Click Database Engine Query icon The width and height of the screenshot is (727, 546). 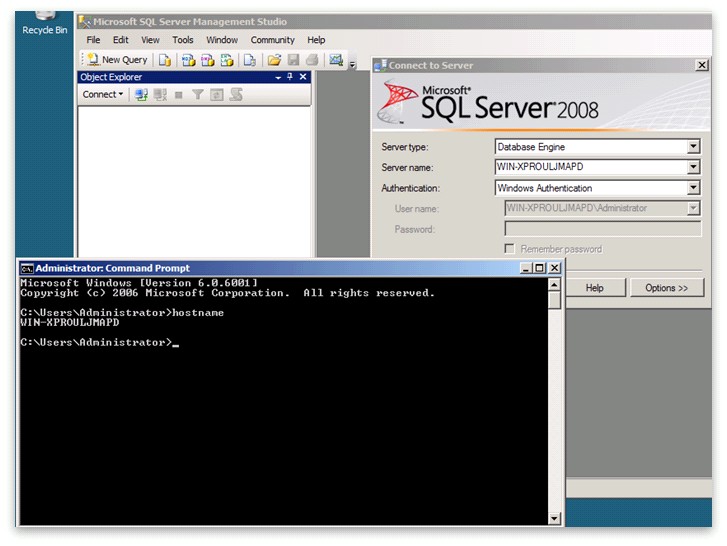[x=165, y=60]
